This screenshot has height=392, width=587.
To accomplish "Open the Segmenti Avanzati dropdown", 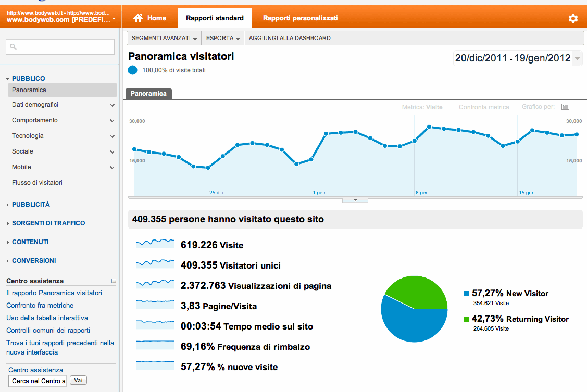I will (x=164, y=39).
